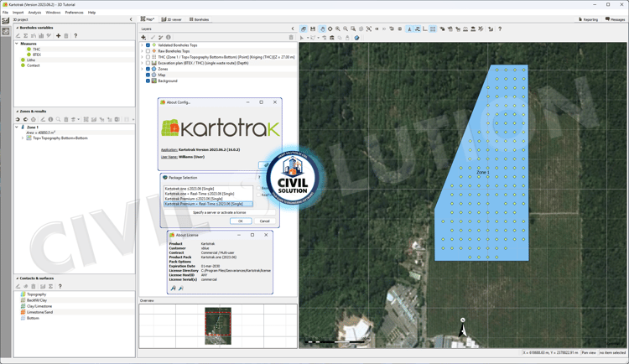Viewport: 629px width, 364px height.
Task: Collapse the Measures tree node
Action: click(x=17, y=44)
